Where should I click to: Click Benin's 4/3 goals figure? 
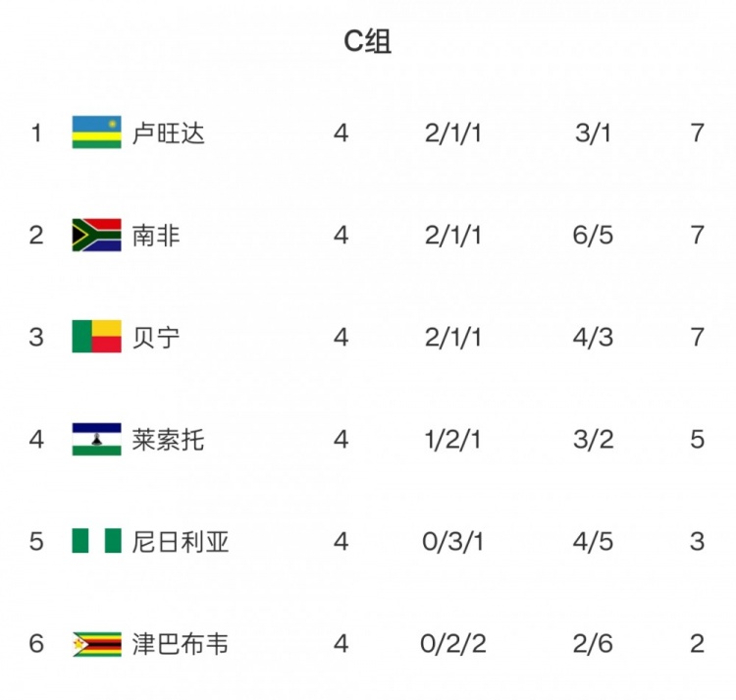pos(593,337)
